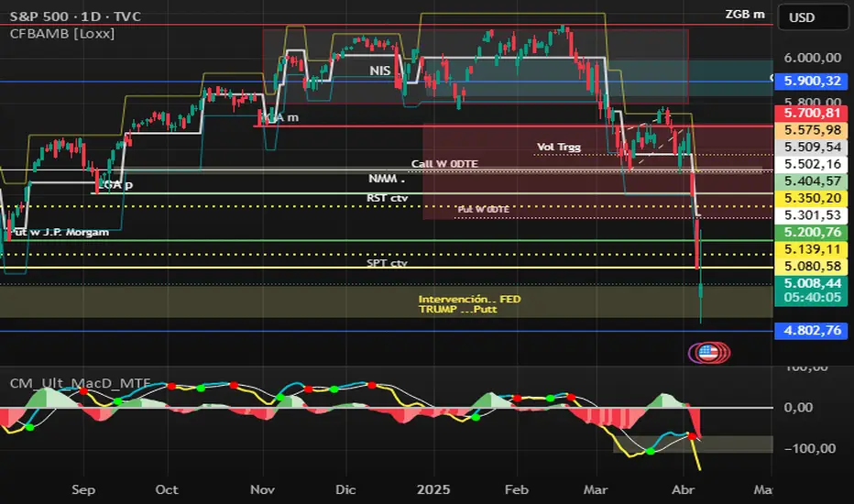Viewport: 854px width, 504px height.
Task: Select the CFBAMB [Loxx] indicator legend
Action: [62, 34]
